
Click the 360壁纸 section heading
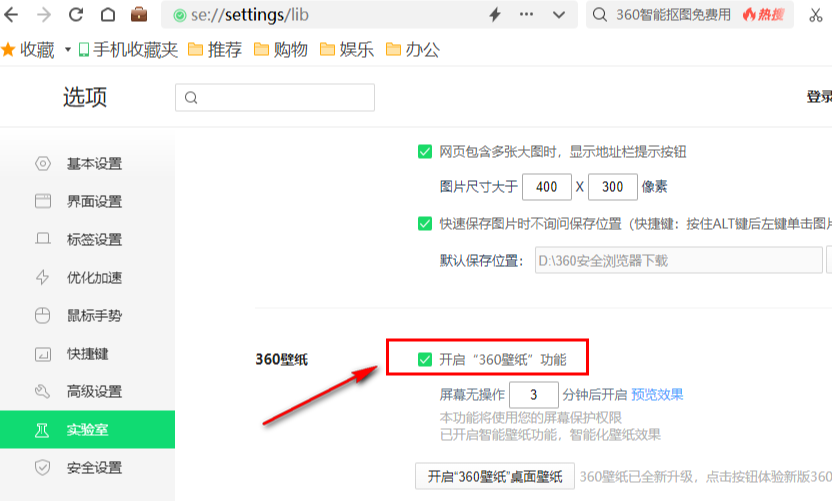(282, 359)
